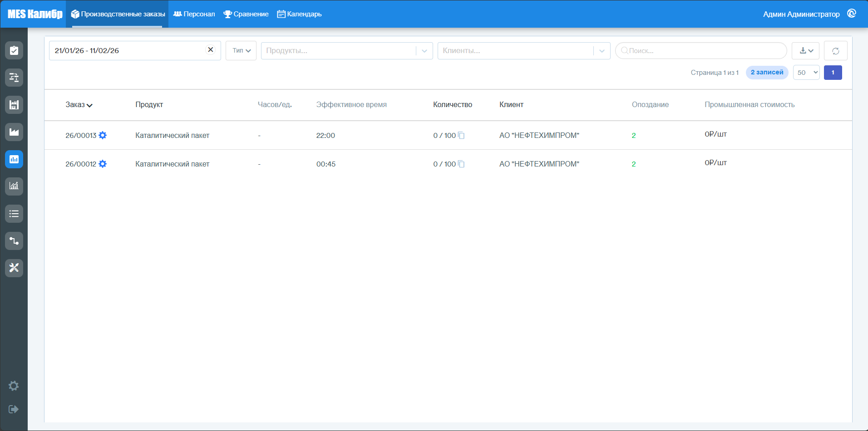Click effective time 22:00 cell
868x431 pixels.
pos(325,135)
